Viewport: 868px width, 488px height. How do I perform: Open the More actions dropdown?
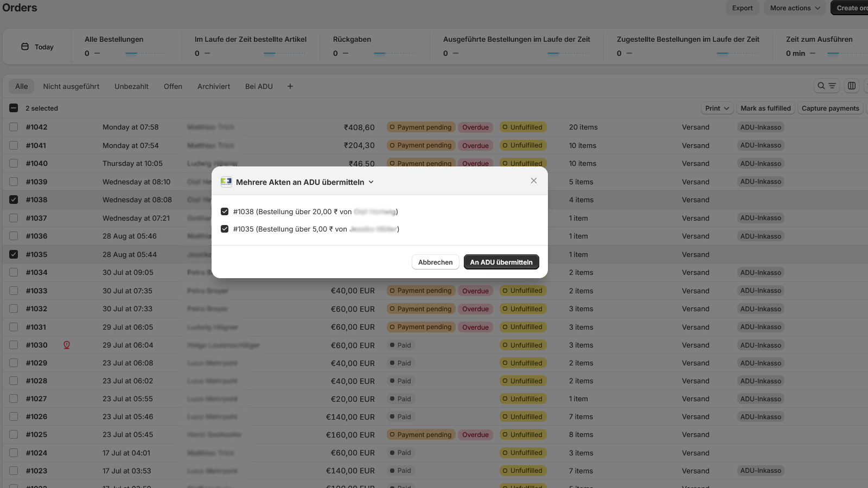[795, 8]
